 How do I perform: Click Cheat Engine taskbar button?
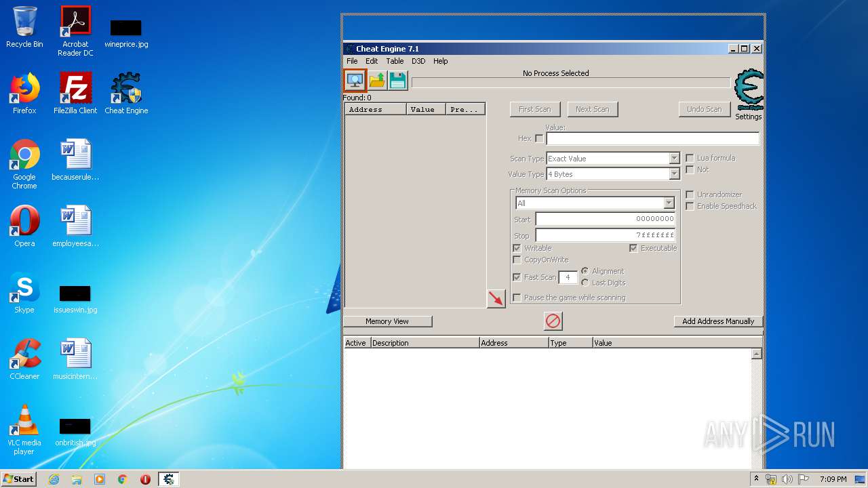click(169, 479)
